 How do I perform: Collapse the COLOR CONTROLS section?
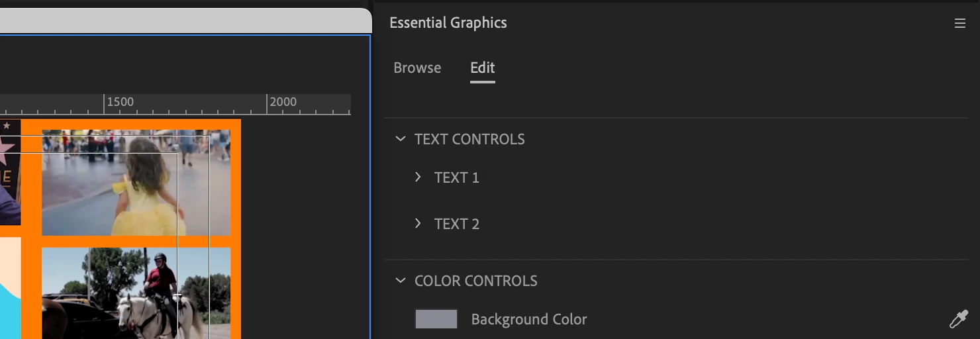click(400, 281)
